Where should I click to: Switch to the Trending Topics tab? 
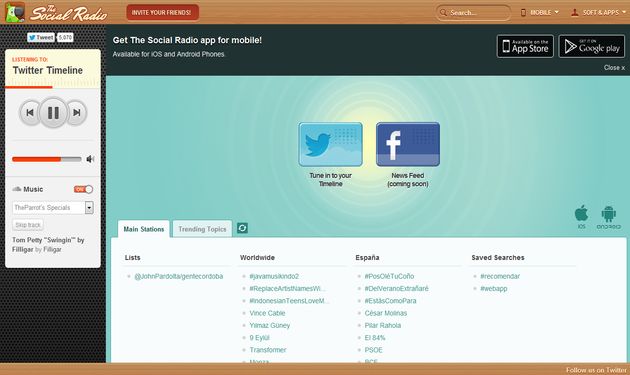coord(202,229)
